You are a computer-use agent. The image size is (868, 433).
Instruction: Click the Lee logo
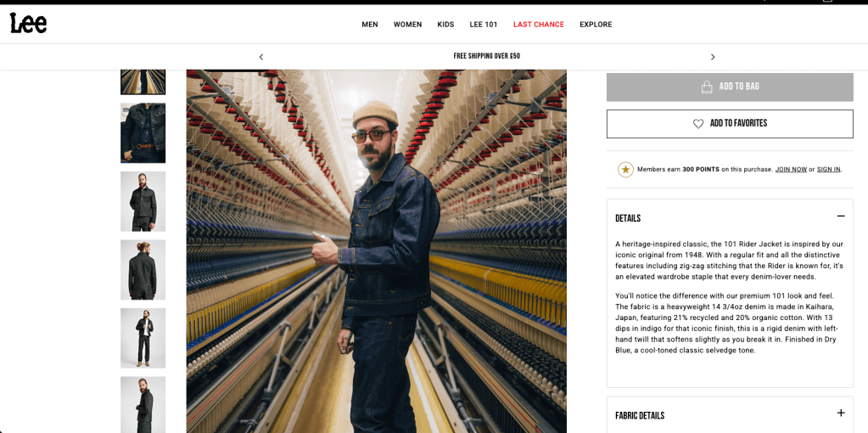pos(28,24)
